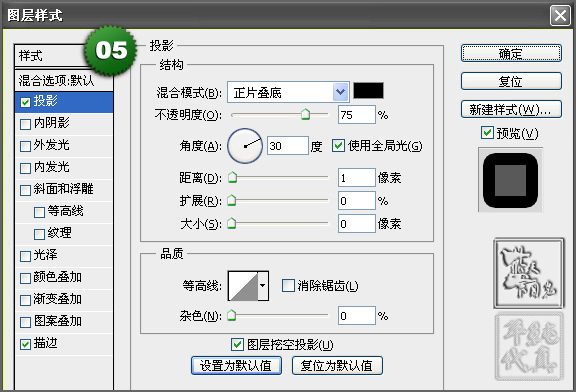
Task: Select the 渐变叠加 list label
Action: (58, 299)
